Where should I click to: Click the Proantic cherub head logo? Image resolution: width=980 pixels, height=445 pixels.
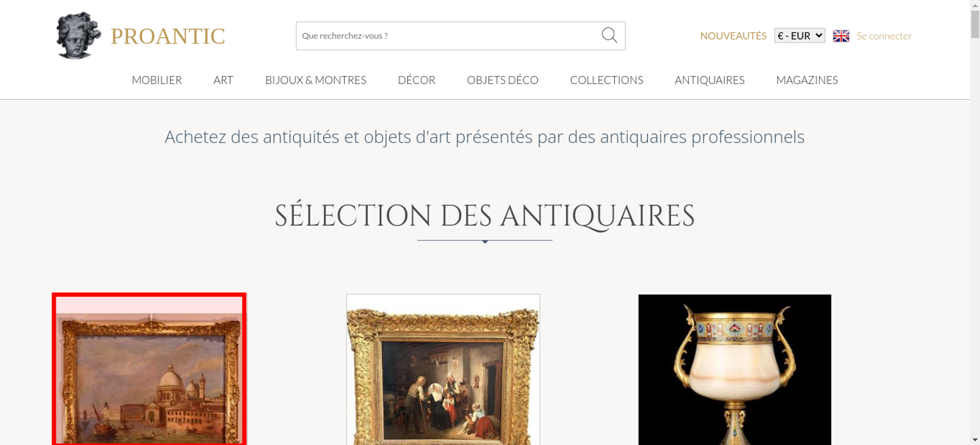[x=78, y=35]
